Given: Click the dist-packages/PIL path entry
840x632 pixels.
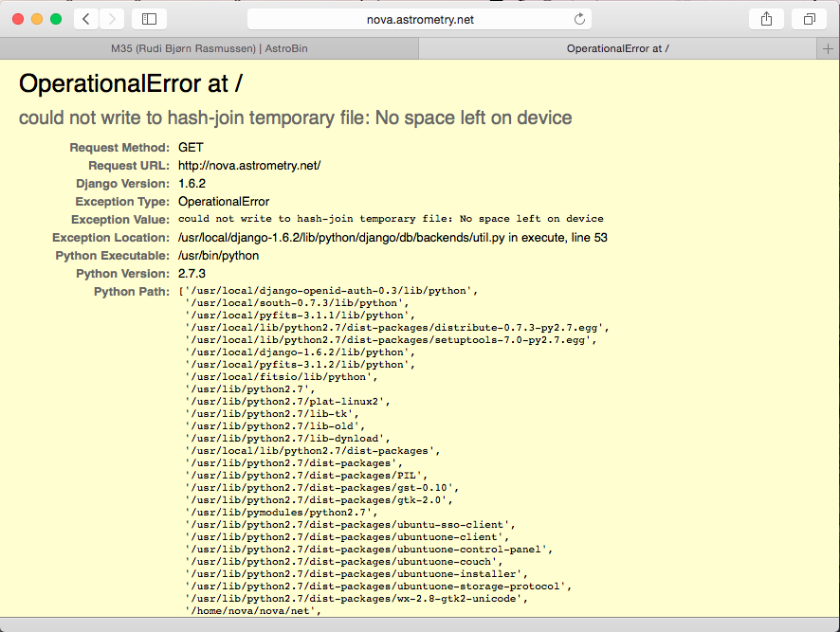Looking at the screenshot, I should (x=306, y=476).
